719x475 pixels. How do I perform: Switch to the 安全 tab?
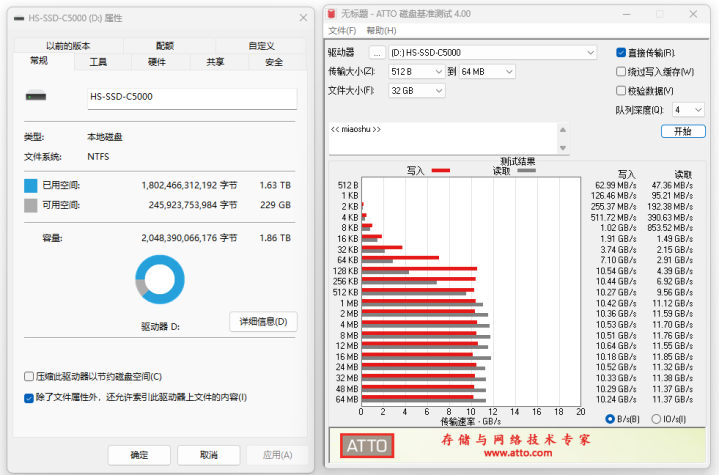[274, 62]
